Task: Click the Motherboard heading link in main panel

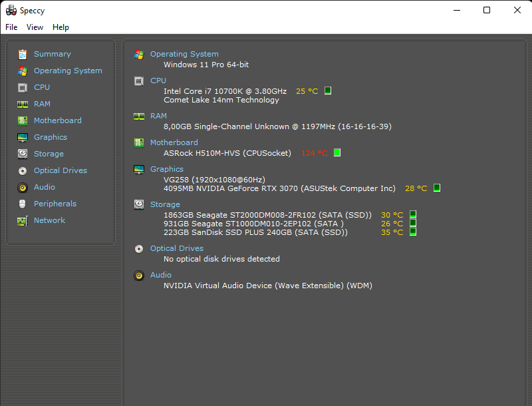Action: point(174,142)
